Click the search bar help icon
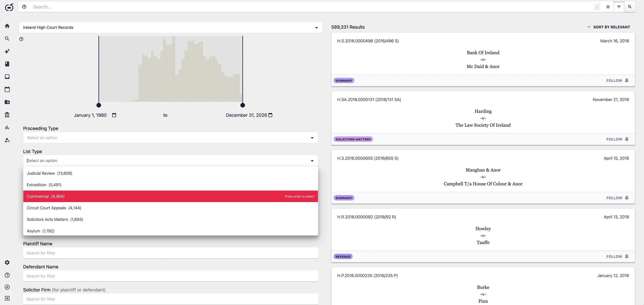This screenshot has height=305, width=644. click(24, 7)
